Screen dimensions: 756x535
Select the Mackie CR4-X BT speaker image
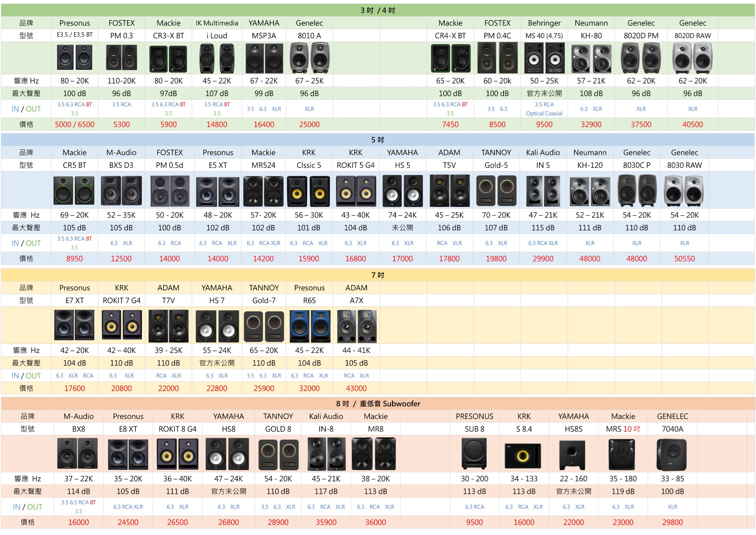pos(450,58)
